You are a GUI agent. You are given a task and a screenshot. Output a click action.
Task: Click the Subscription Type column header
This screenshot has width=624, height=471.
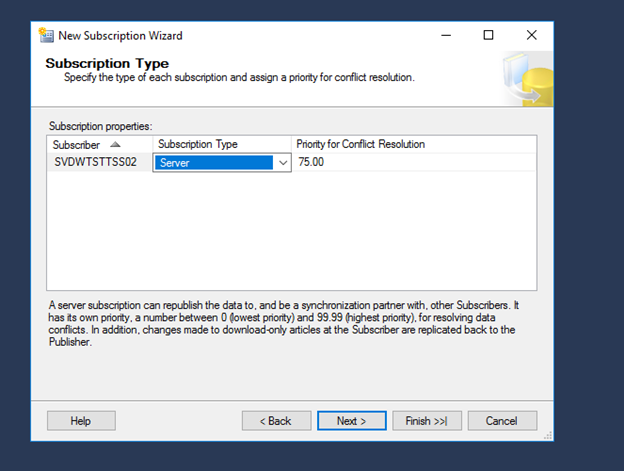[222, 144]
